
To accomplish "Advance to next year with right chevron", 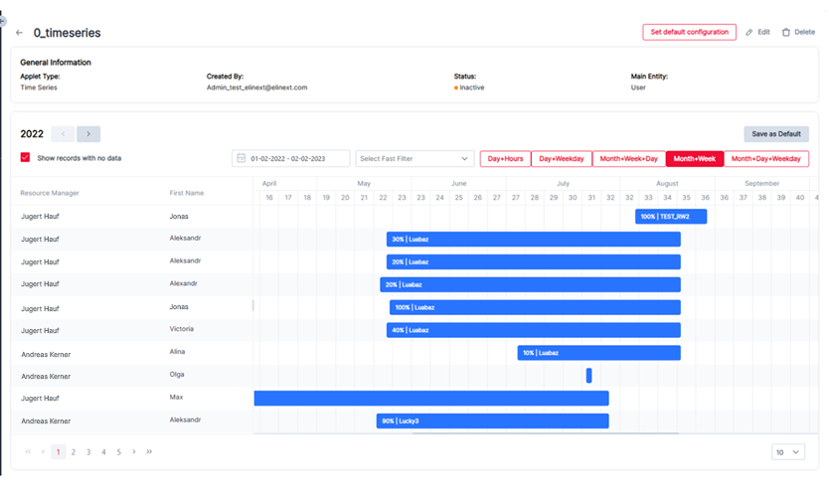I will [88, 134].
